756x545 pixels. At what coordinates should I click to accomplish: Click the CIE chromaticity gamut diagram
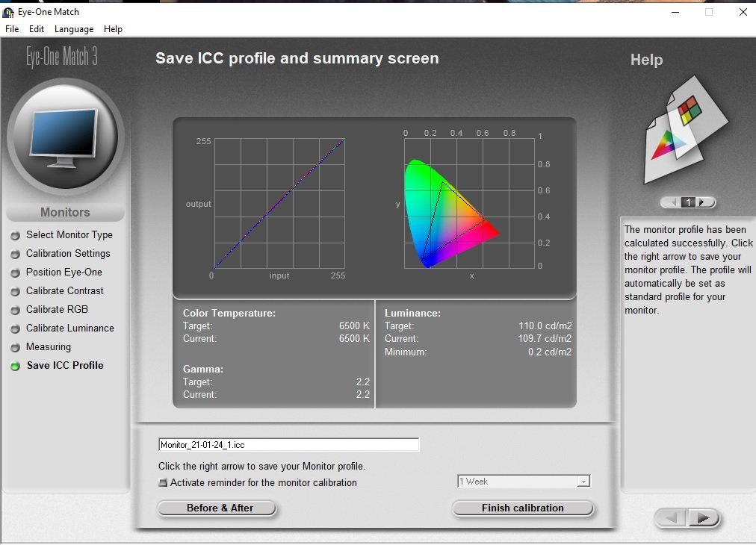pos(469,203)
